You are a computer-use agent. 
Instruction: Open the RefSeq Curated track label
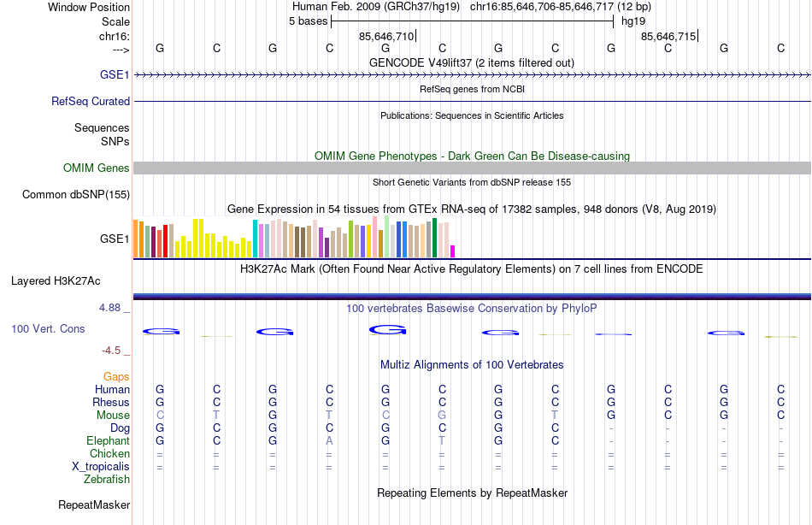point(90,101)
